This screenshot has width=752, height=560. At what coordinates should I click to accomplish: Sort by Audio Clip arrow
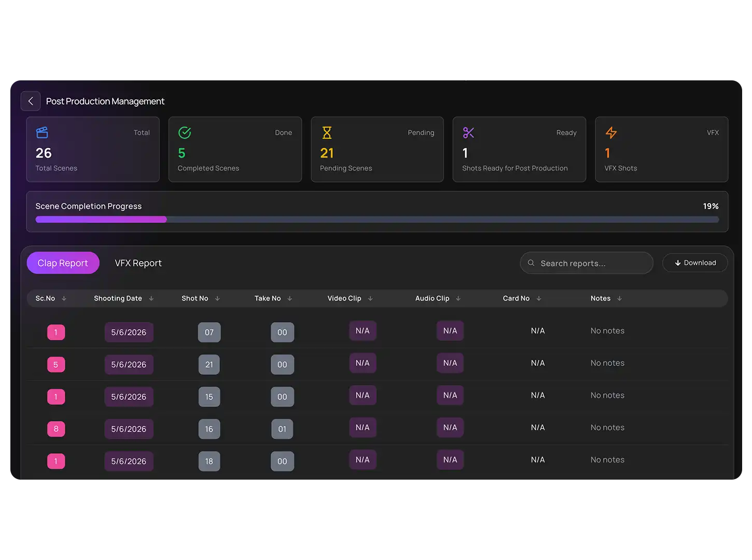tap(458, 298)
